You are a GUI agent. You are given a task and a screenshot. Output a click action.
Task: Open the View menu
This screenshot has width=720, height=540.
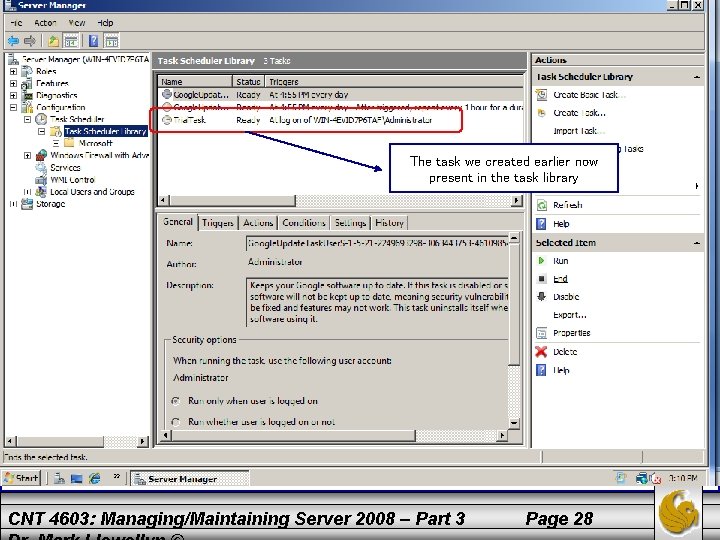77,22
